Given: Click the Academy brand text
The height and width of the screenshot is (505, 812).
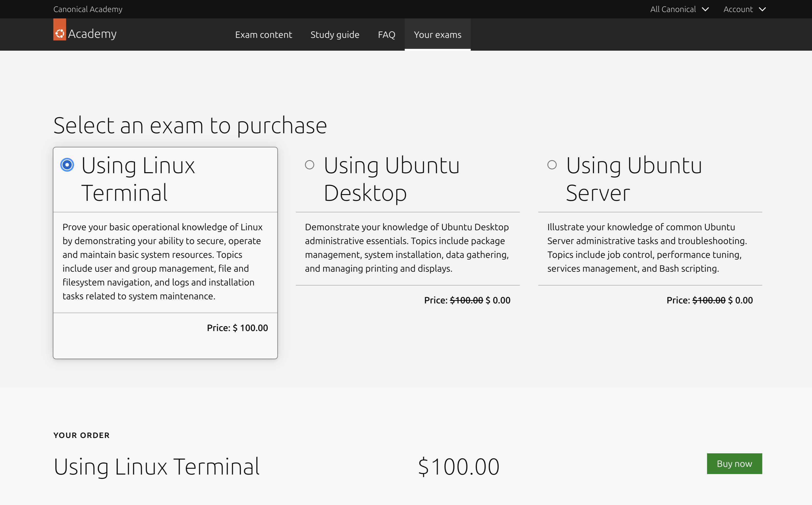Looking at the screenshot, I should (x=92, y=34).
